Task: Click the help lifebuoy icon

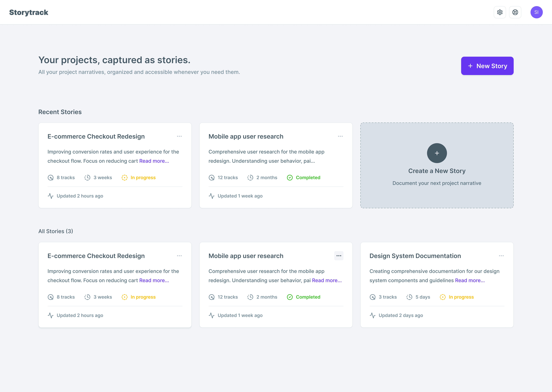Action: pos(515,12)
